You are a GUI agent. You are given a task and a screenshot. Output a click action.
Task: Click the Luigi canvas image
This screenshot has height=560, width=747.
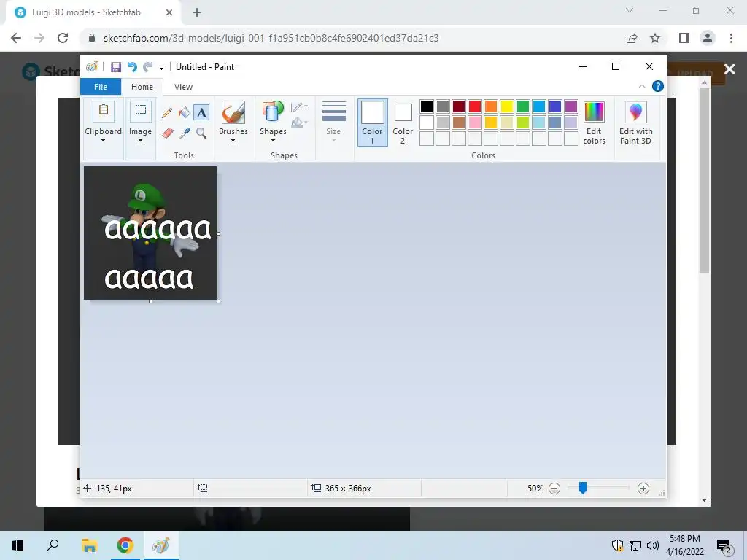150,233
